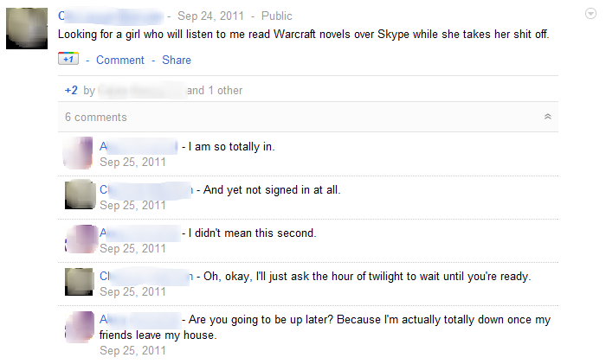
Task: Click avatar beside "And yet not signed in"
Action: point(79,195)
